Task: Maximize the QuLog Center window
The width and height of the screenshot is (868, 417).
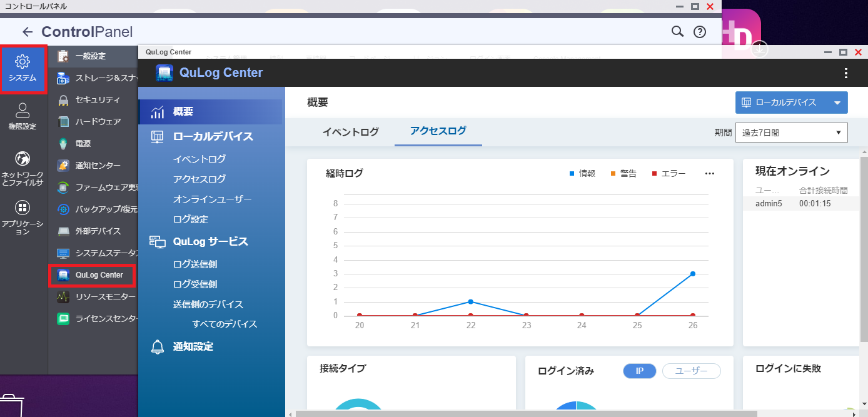Action: tap(843, 52)
